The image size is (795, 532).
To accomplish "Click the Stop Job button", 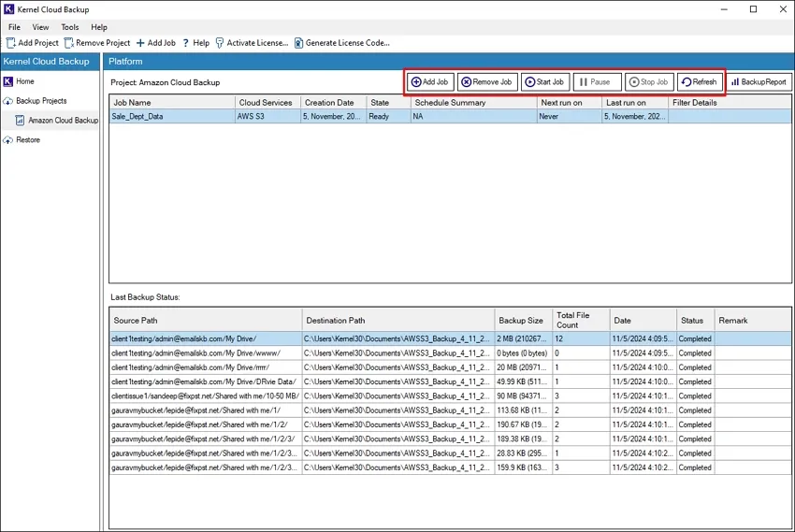I will pyautogui.click(x=649, y=82).
